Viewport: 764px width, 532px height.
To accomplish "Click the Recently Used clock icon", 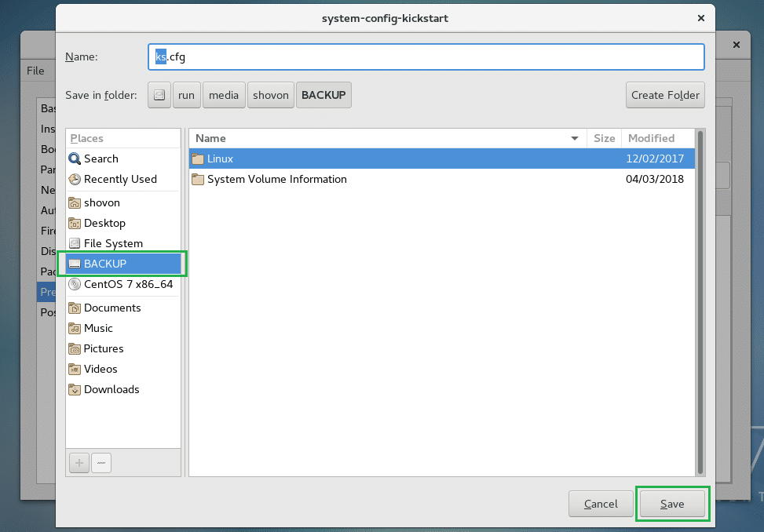I will point(75,179).
